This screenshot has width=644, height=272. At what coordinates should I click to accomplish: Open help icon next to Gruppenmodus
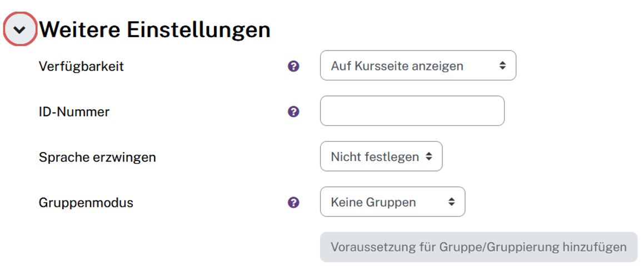coord(293,203)
